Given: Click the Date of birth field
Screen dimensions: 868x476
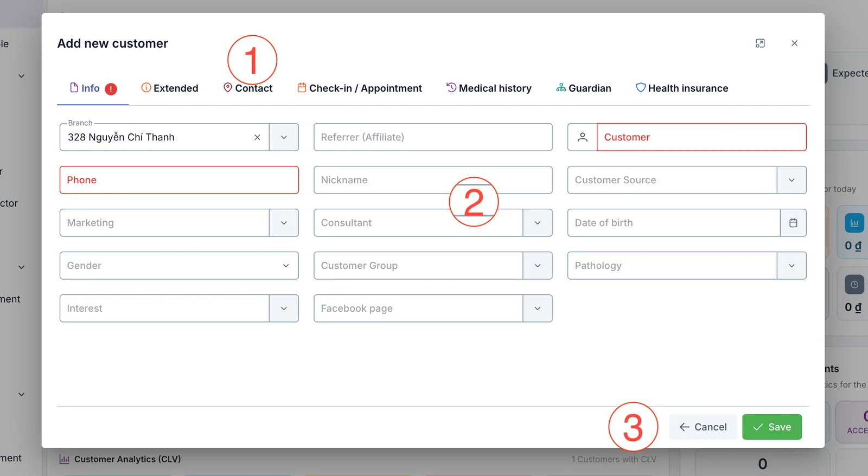Looking at the screenshot, I should (674, 223).
